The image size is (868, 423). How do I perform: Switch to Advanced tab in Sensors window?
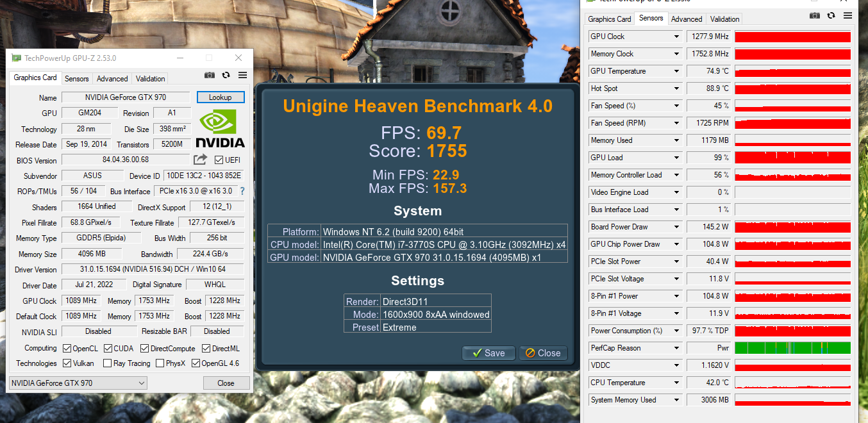[x=687, y=19]
